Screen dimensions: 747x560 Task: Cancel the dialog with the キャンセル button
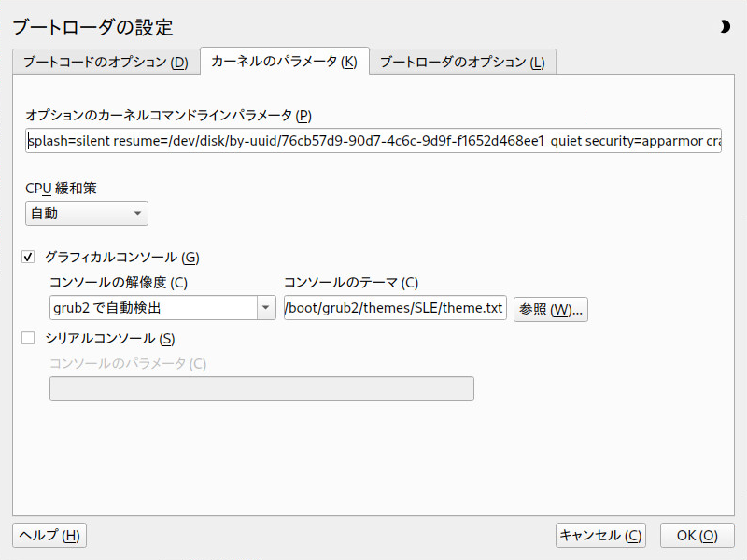600,535
